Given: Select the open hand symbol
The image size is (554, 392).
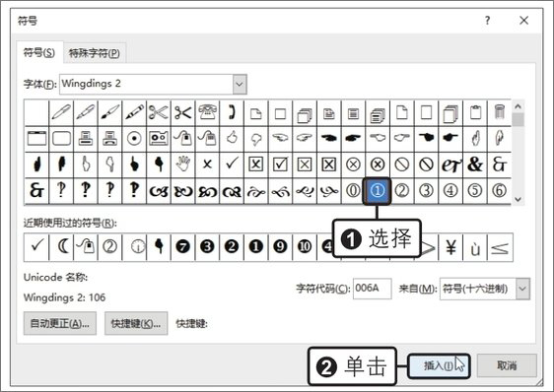Looking at the screenshot, I should click(183, 164).
